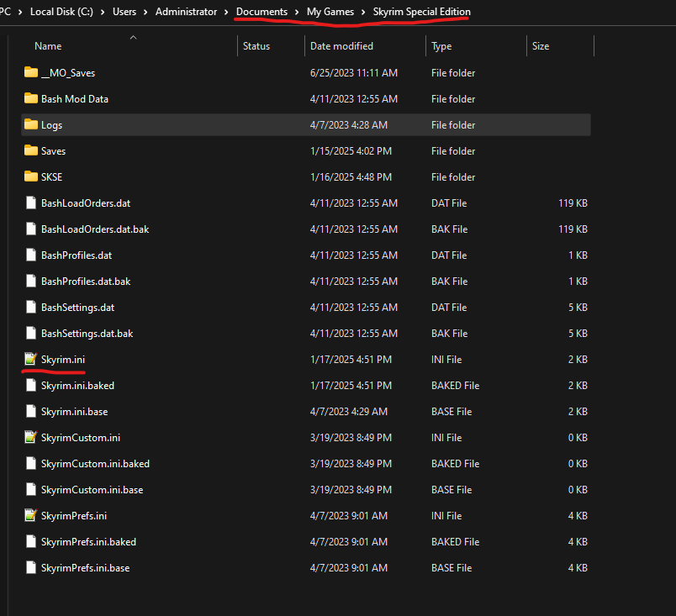Select the Skyrim.ini.baked file icon

[31, 385]
